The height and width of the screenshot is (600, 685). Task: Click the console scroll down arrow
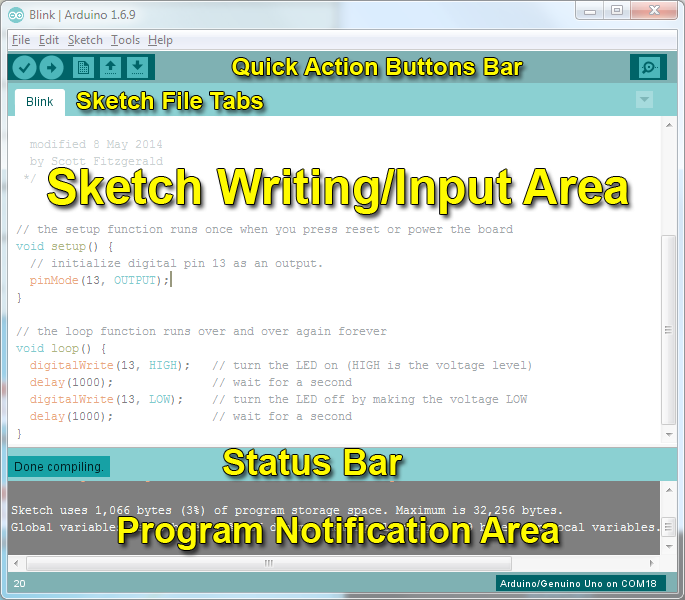coord(669,547)
